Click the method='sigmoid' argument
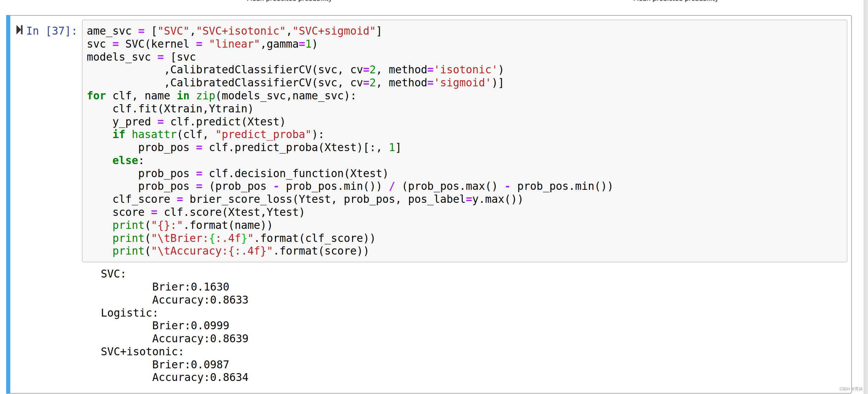The image size is (868, 394). click(442, 83)
